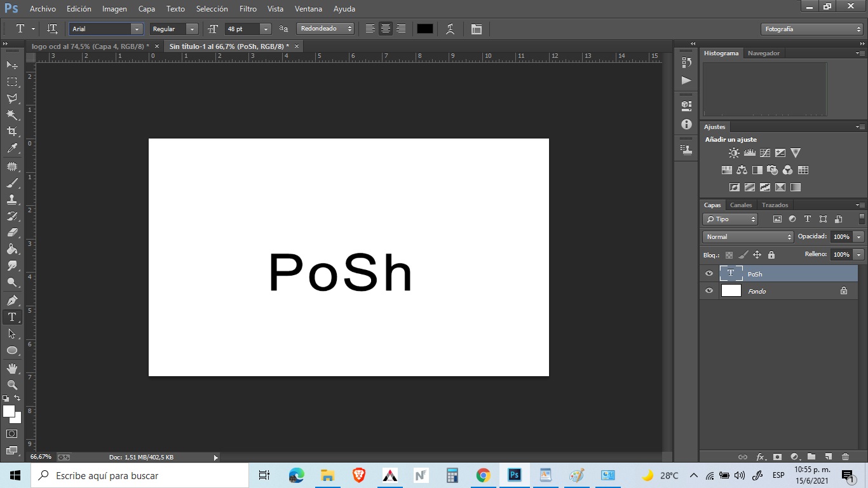Open the Normal blend mode dropdown

coord(748,236)
